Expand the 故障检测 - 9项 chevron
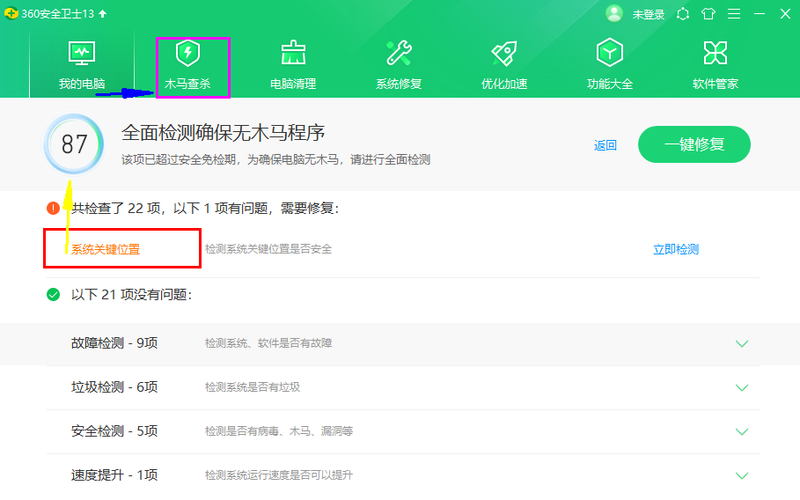800x500 pixels. coord(742,343)
